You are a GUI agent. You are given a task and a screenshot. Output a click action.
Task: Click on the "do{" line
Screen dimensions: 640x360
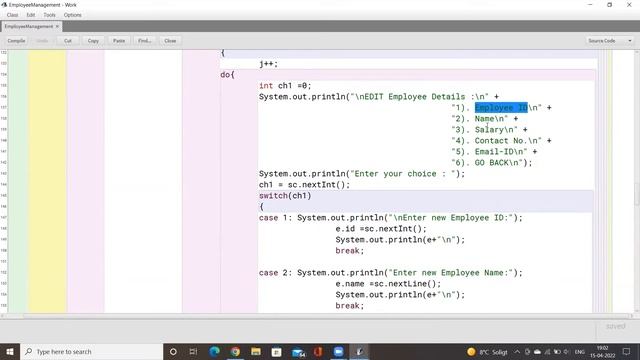(x=227, y=75)
